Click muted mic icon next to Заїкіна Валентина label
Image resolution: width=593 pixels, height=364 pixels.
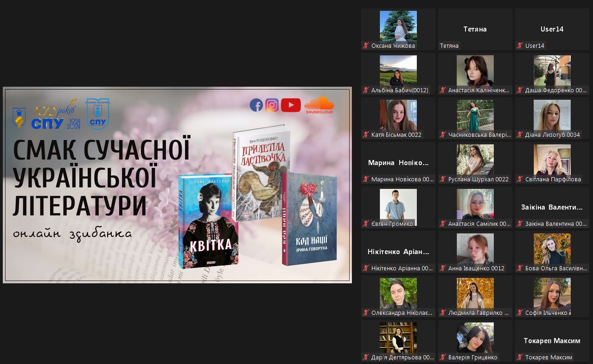tap(520, 224)
